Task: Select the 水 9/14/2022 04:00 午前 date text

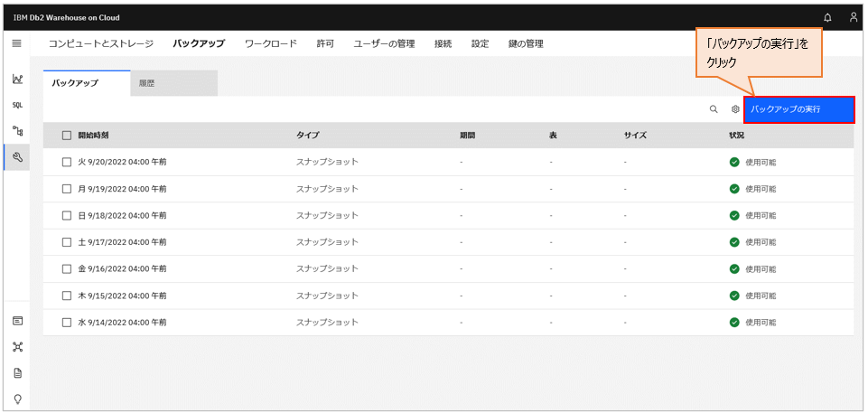Action: [122, 323]
